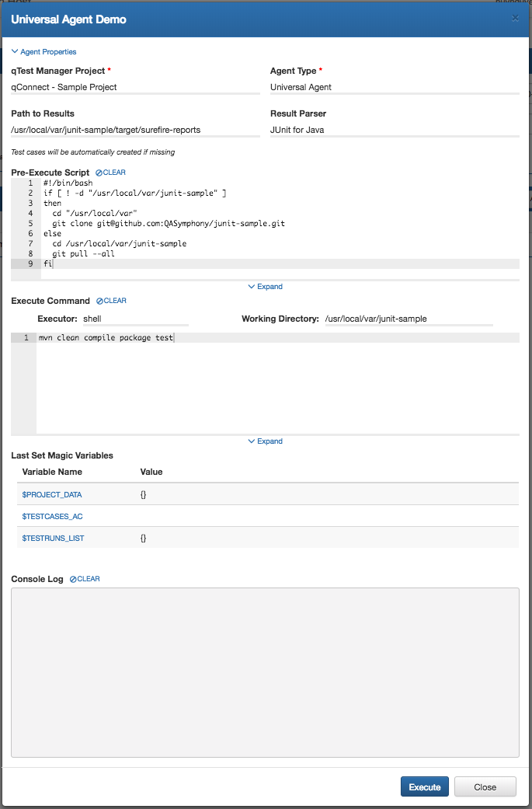Clear the Pre-Execute Script
Image resolution: width=532 pixels, height=809 pixels.
click(x=110, y=173)
